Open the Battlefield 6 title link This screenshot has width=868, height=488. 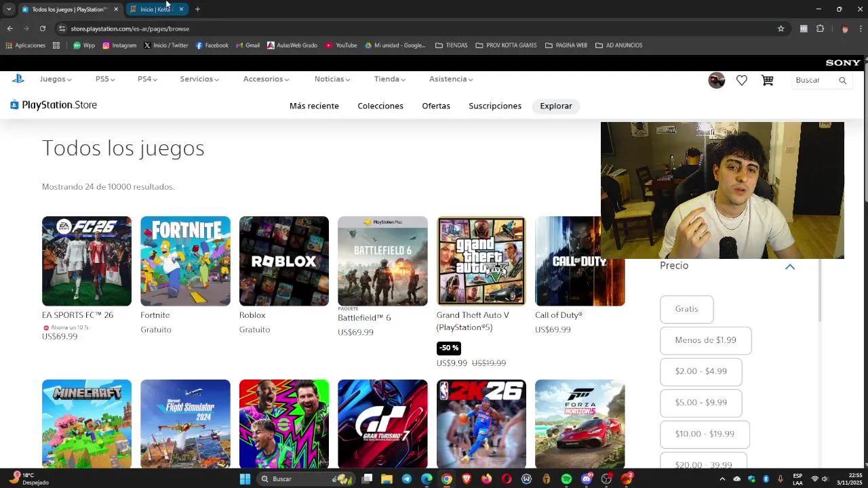coord(364,318)
